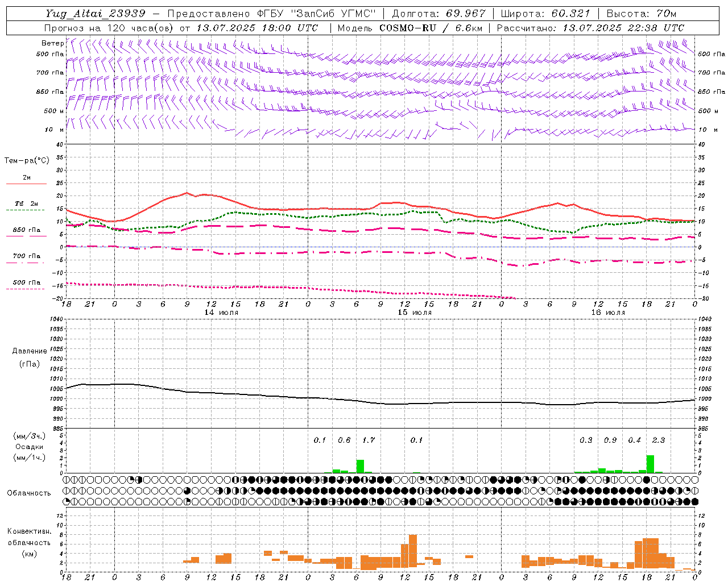Select the longitude value Долгота: 69.967
This screenshot has width=728, height=582.
coord(439,14)
